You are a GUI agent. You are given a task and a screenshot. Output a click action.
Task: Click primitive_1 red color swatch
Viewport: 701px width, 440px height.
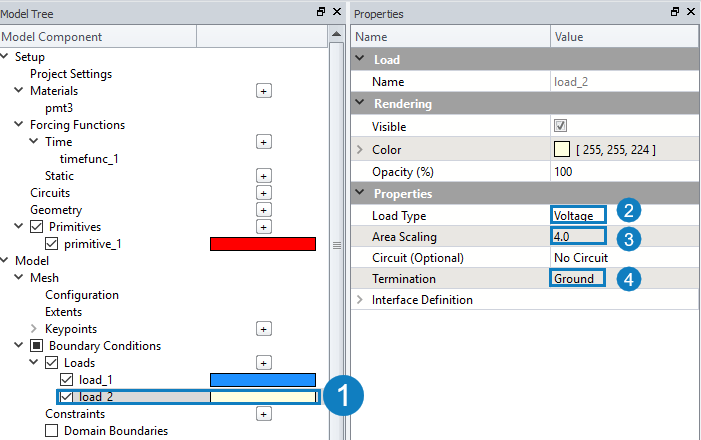tap(263, 244)
